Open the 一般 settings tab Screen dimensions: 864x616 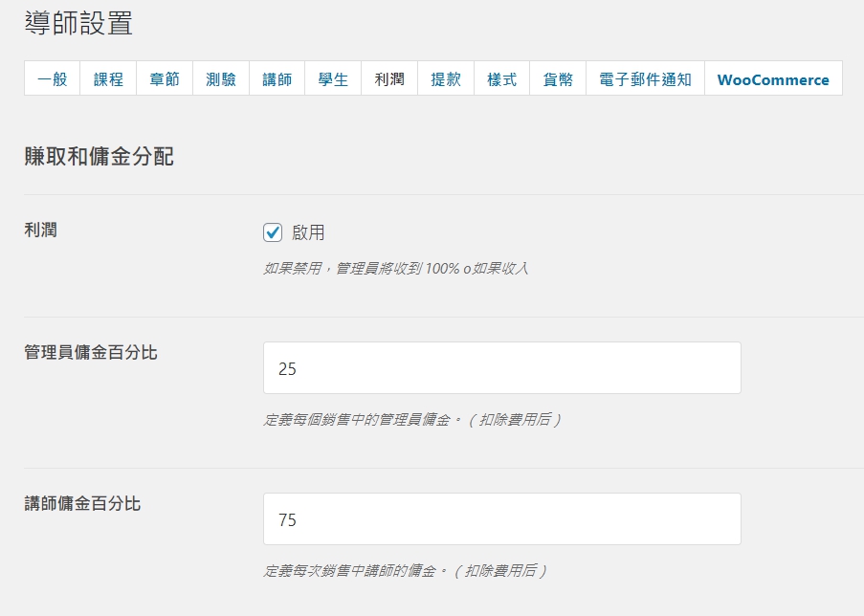pyautogui.click(x=53, y=78)
